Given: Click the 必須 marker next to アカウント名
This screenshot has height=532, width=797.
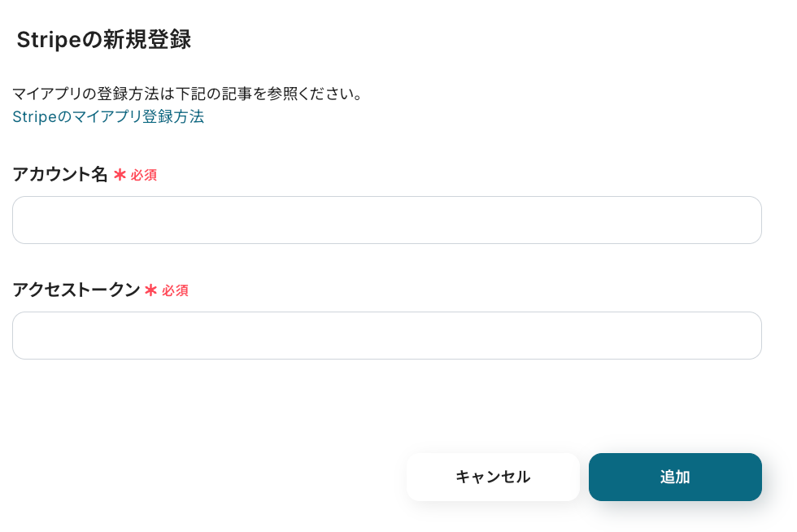Looking at the screenshot, I should coord(144,175).
